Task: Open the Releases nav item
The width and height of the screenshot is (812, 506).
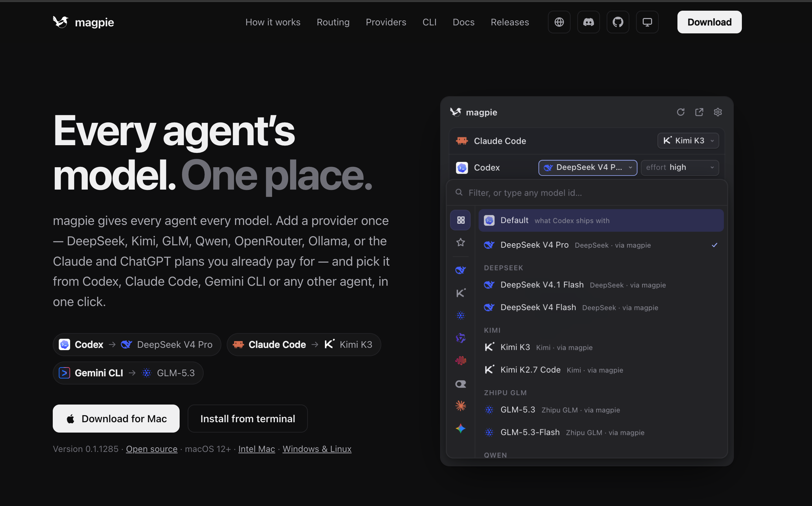Action: (x=510, y=22)
